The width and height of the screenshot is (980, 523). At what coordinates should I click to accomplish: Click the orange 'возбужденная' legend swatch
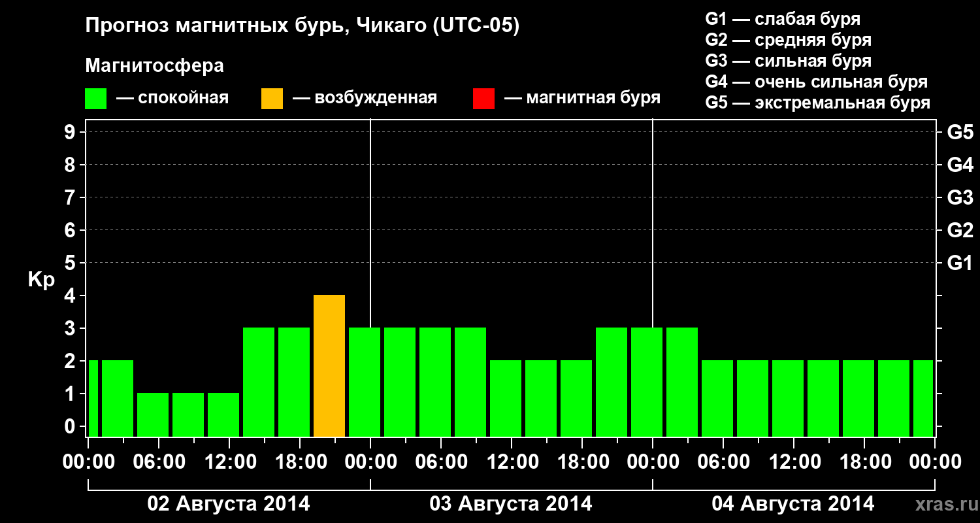[272, 99]
